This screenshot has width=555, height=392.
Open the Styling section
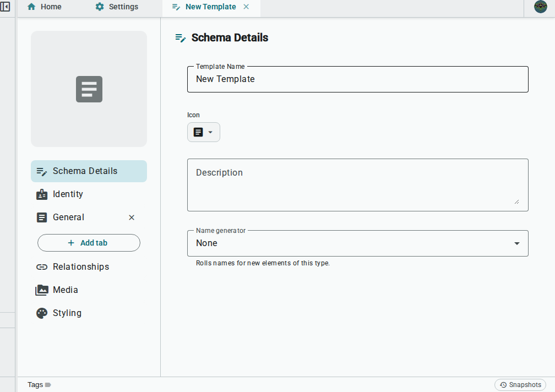pyautogui.click(x=89, y=313)
